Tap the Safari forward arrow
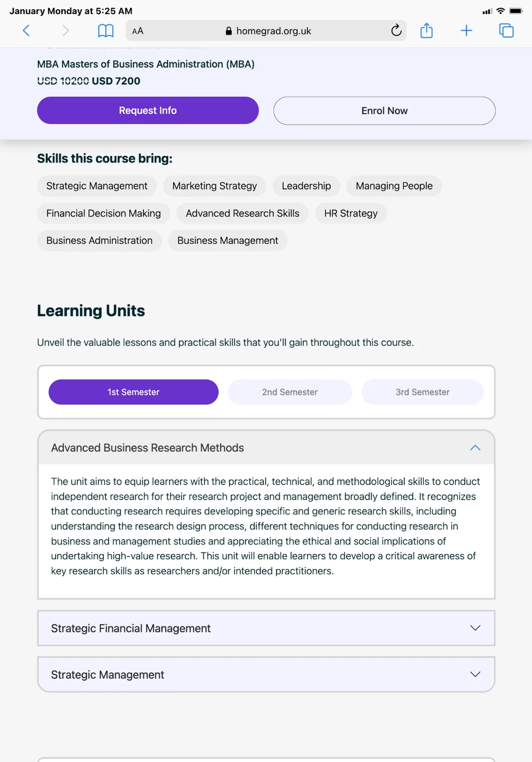Image resolution: width=532 pixels, height=762 pixels. tap(65, 30)
